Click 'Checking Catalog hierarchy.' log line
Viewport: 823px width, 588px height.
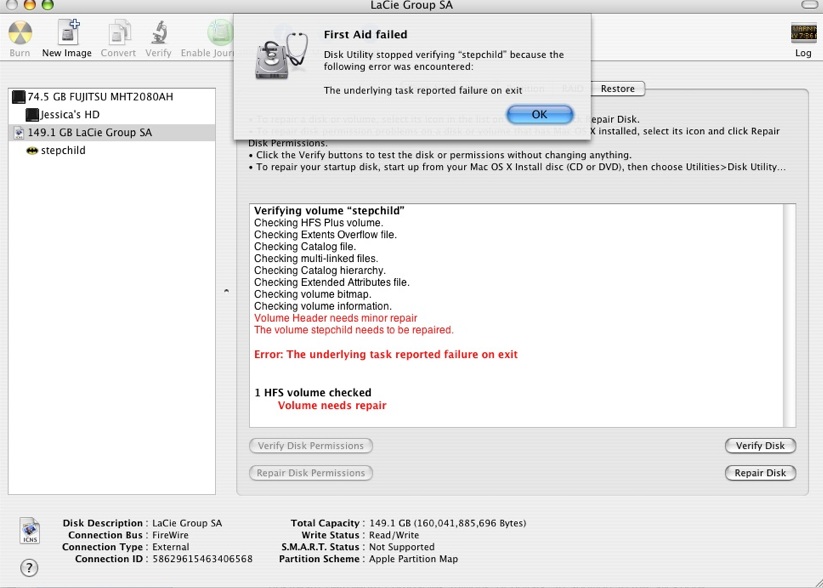(320, 270)
